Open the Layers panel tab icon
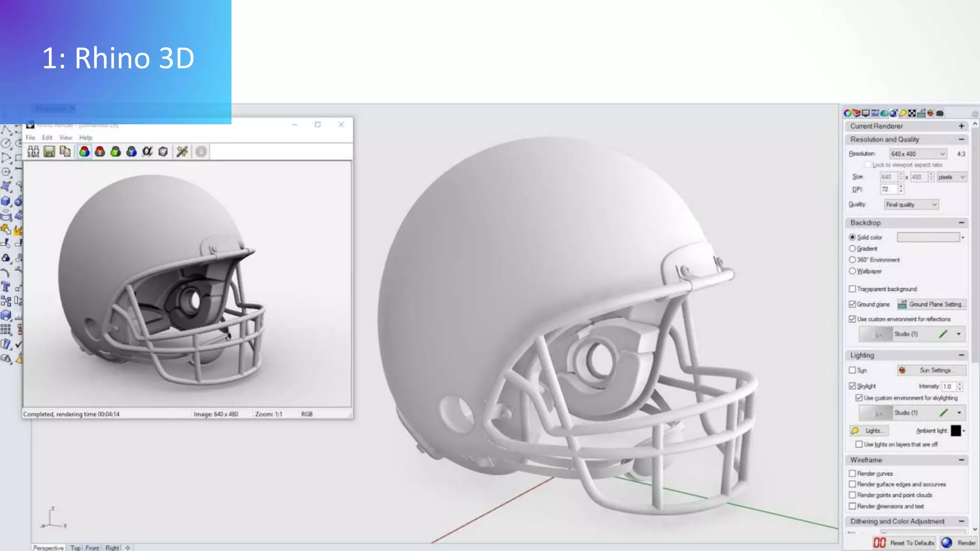 coord(857,113)
